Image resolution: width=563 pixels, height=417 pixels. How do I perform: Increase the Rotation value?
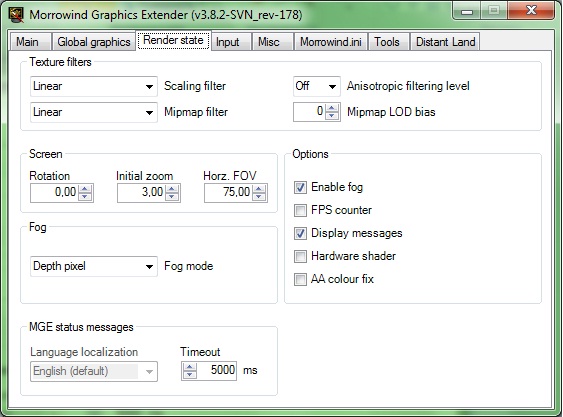pos(85,189)
